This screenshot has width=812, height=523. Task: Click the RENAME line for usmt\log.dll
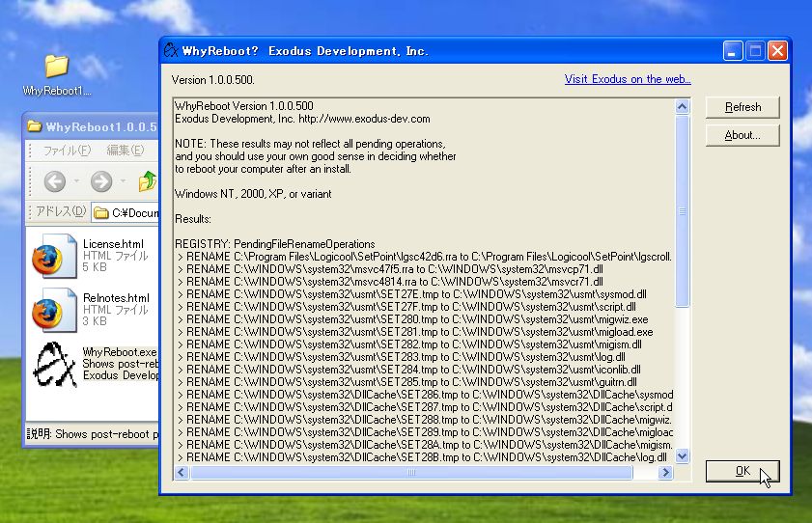coord(401,357)
